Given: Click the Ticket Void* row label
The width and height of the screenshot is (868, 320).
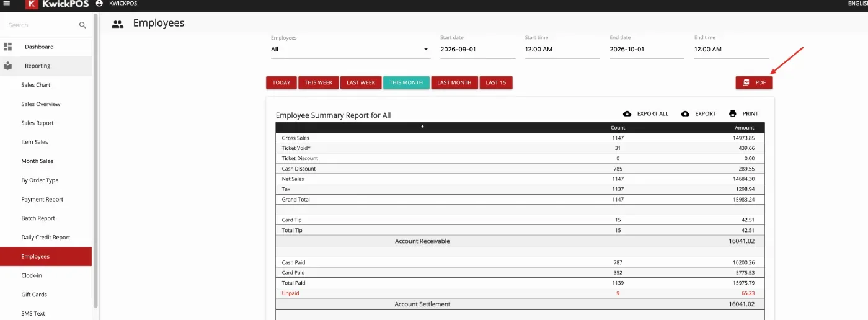Looking at the screenshot, I should 296,148.
